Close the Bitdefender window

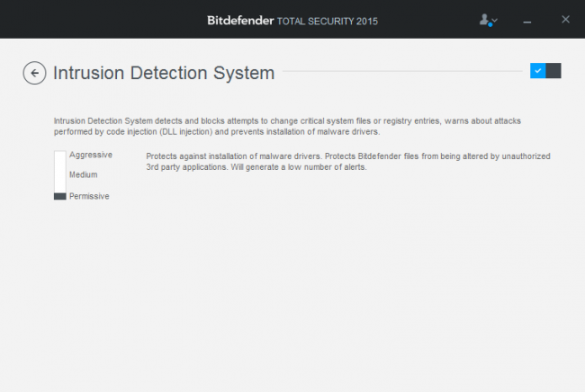[565, 19]
